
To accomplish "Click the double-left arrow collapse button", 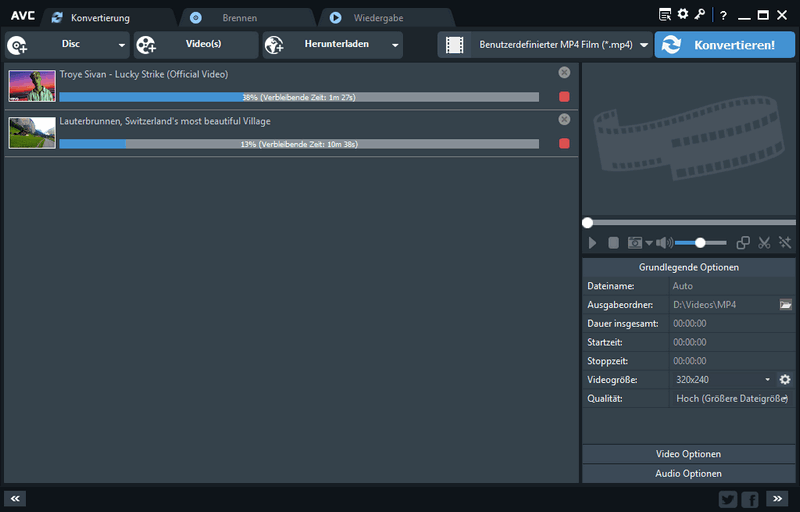I will 15,499.
